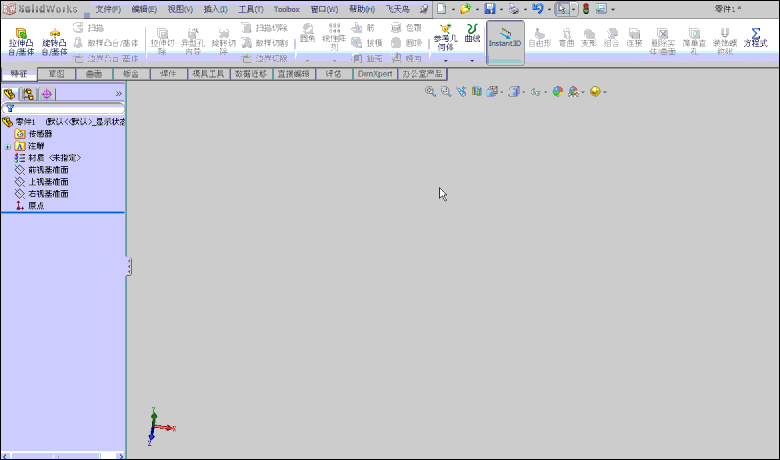Screen dimensions: 780x460
Task: Switch to the 模具工具 mold tools tab
Action: point(208,74)
